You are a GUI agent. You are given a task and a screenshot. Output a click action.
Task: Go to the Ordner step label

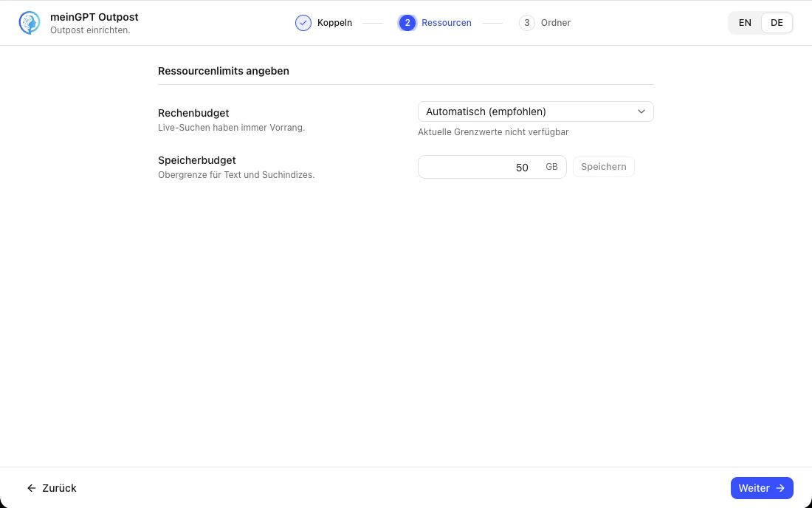tap(556, 23)
